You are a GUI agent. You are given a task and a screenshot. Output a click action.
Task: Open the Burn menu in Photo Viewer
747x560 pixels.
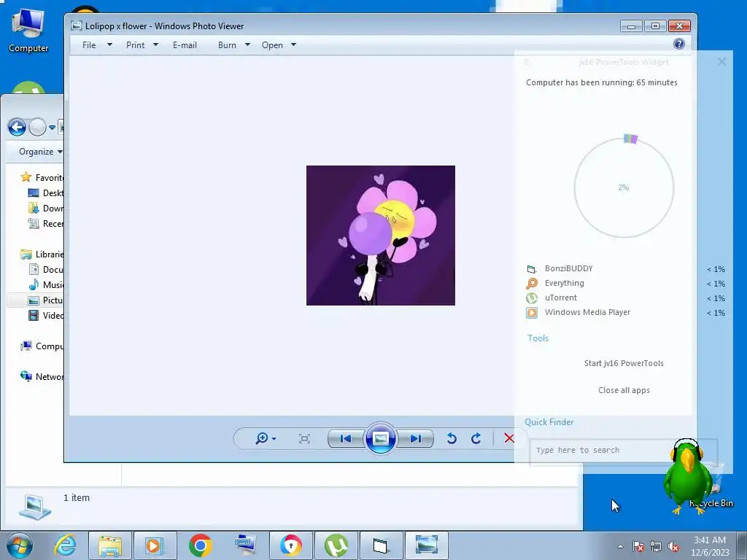tap(228, 44)
